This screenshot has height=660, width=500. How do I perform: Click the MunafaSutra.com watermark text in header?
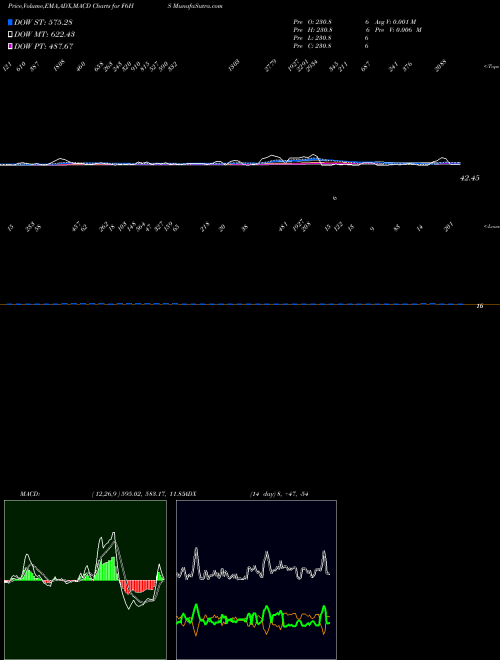(x=197, y=6)
